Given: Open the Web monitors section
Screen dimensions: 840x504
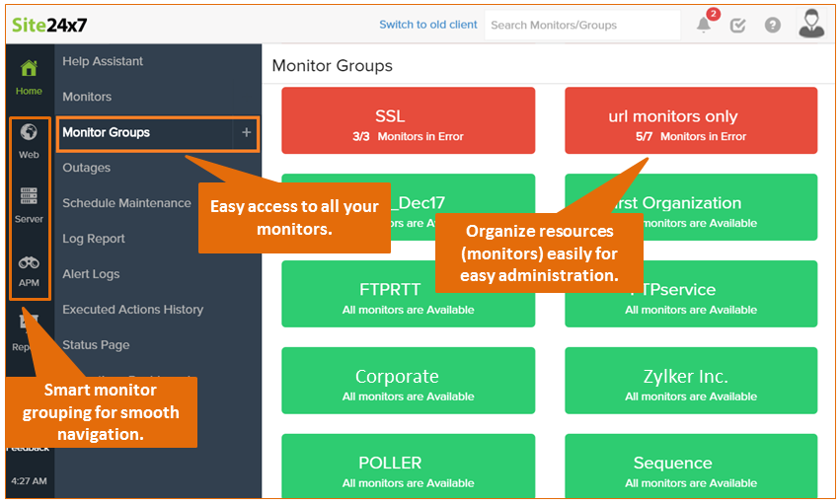Looking at the screenshot, I should 29,141.
